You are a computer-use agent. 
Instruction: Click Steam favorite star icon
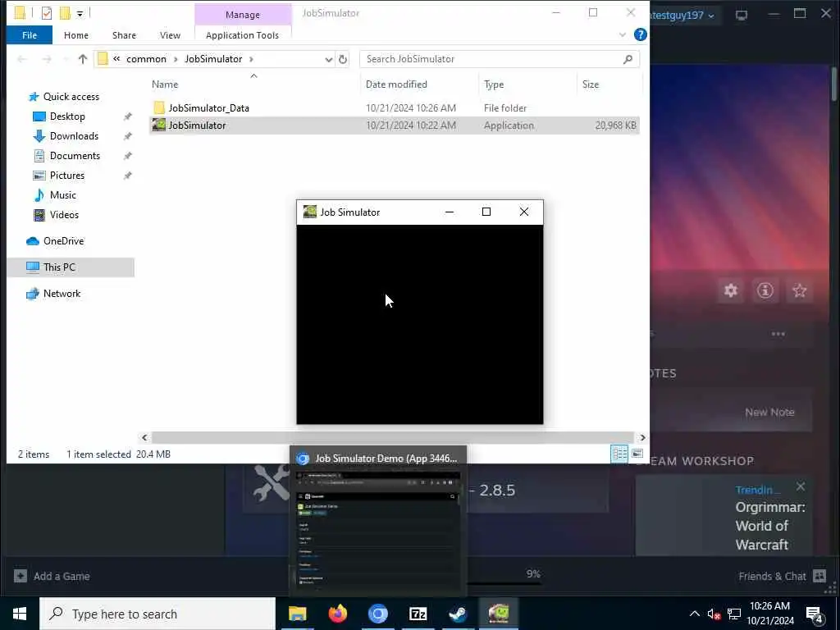click(x=799, y=290)
